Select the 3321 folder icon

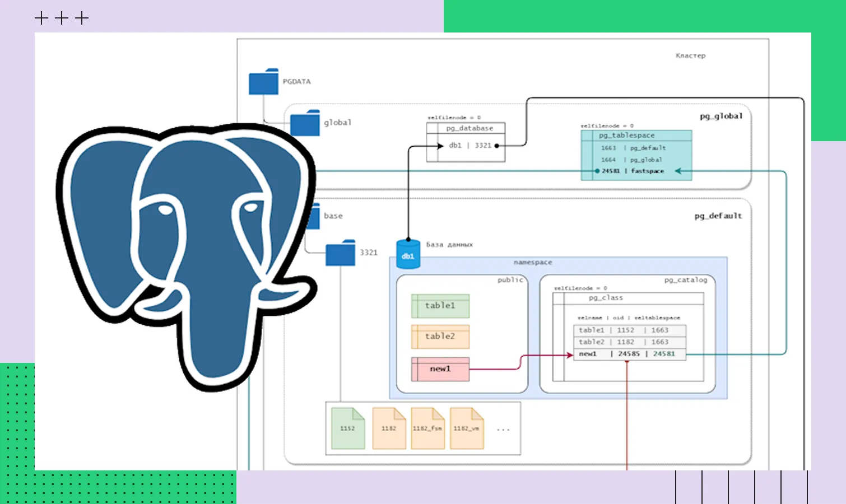pyautogui.click(x=341, y=253)
